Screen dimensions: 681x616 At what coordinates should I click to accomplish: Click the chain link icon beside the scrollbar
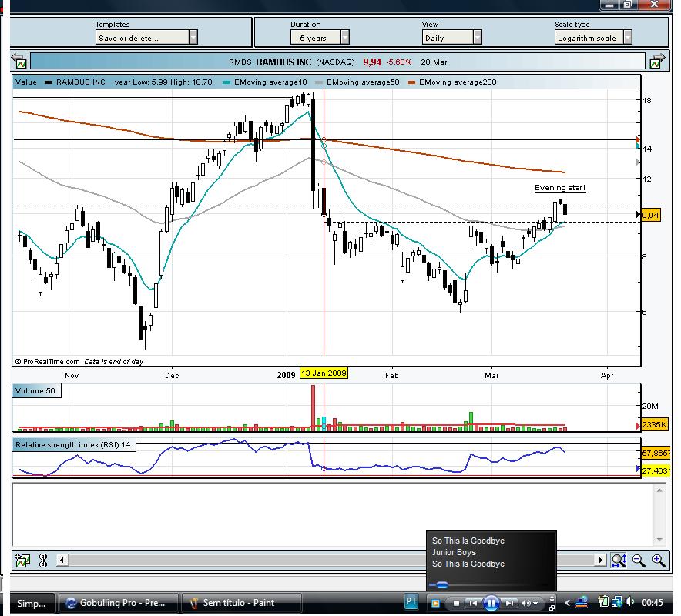coord(43,561)
